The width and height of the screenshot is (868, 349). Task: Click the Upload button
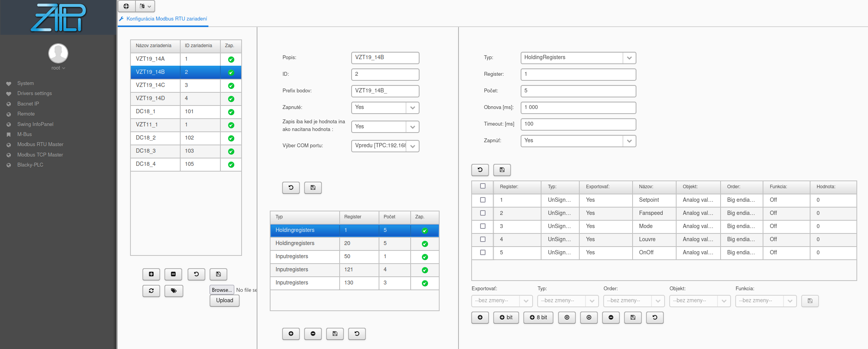[224, 300]
